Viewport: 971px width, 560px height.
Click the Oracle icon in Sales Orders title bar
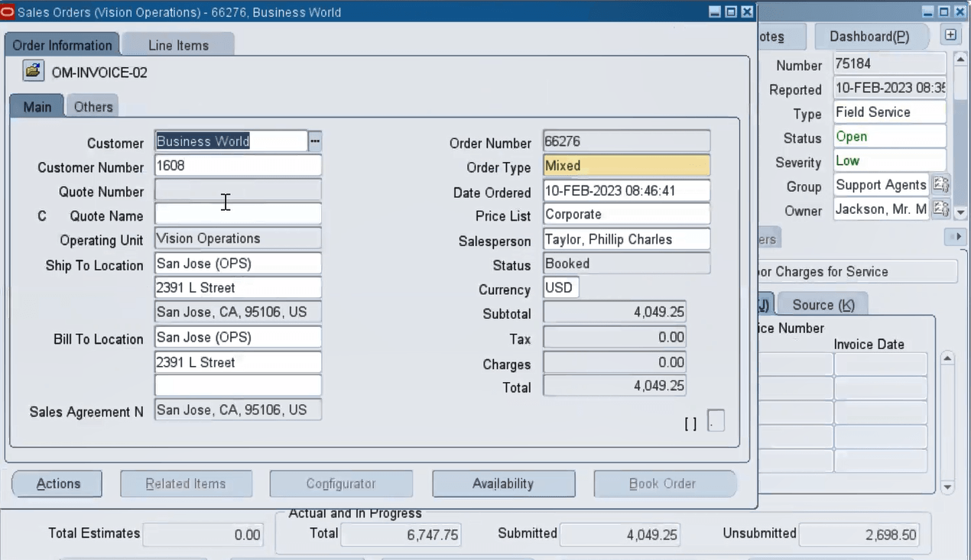[x=8, y=12]
